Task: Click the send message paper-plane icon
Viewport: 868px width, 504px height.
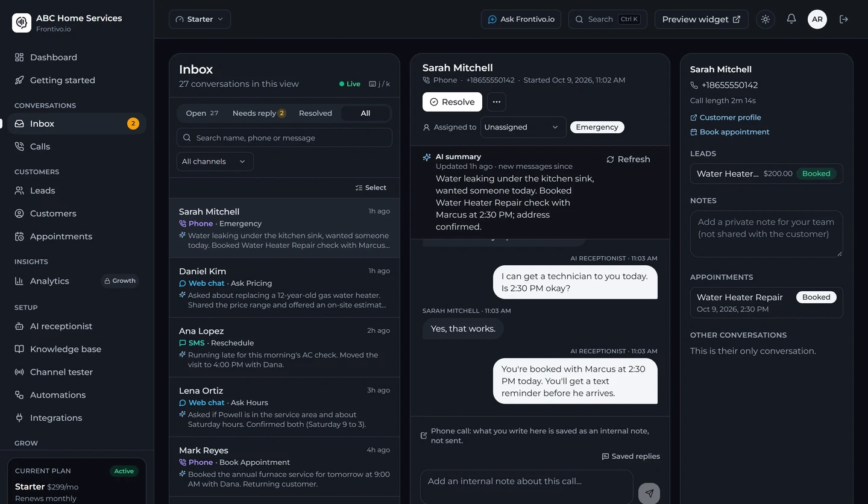Action: click(649, 493)
